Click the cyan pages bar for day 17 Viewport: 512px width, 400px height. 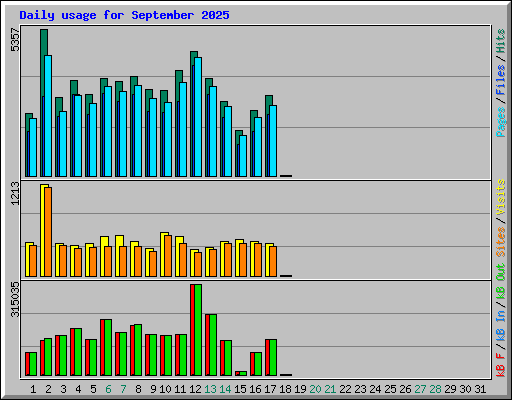click(x=273, y=141)
